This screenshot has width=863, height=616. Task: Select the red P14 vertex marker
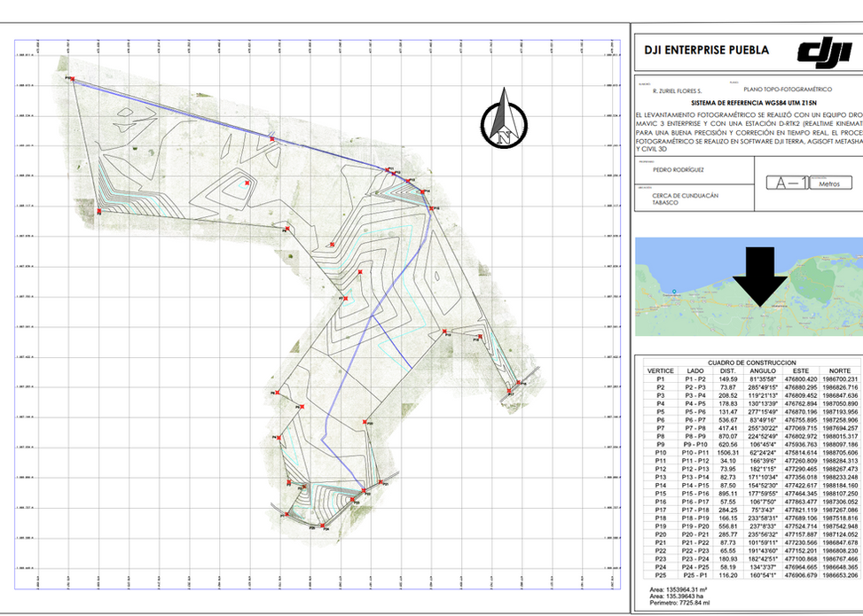pos(423,191)
